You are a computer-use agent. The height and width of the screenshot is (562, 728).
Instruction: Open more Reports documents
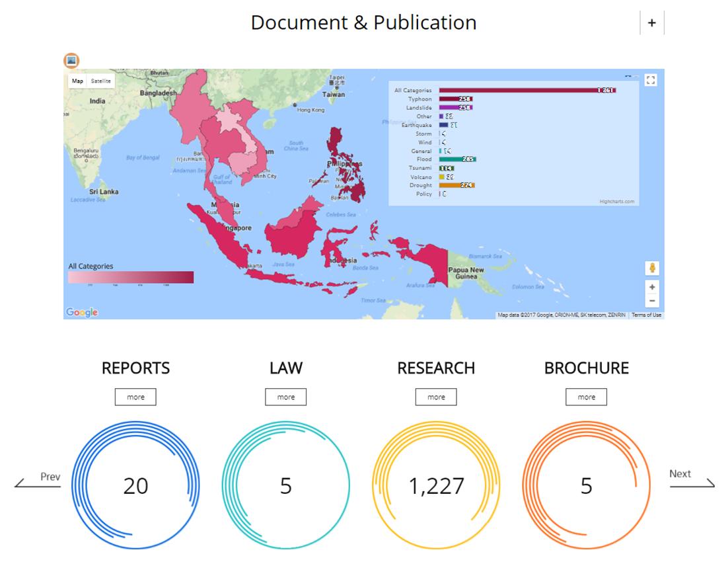pos(135,397)
